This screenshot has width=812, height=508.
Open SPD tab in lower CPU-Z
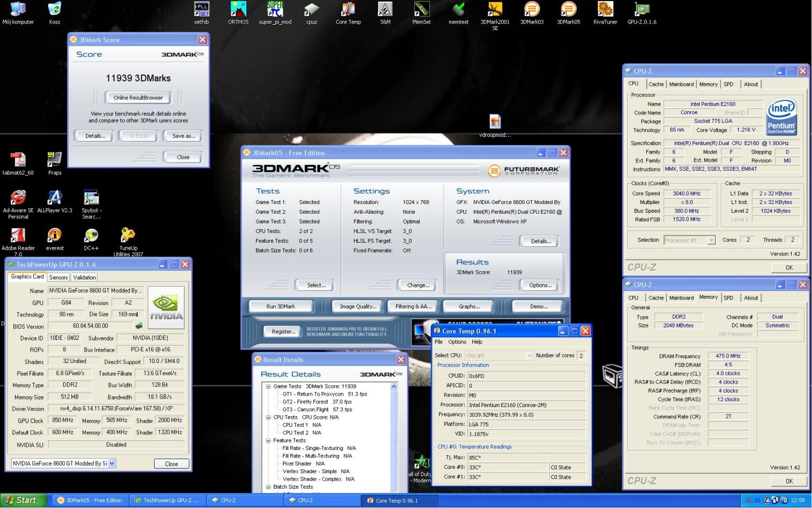(x=728, y=298)
